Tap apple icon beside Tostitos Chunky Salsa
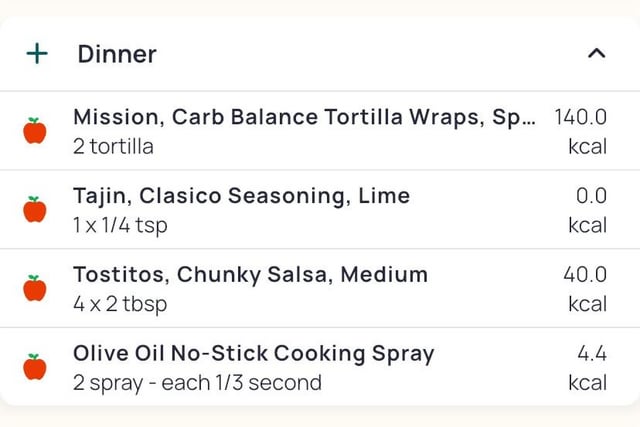The image size is (640, 427). [35, 289]
